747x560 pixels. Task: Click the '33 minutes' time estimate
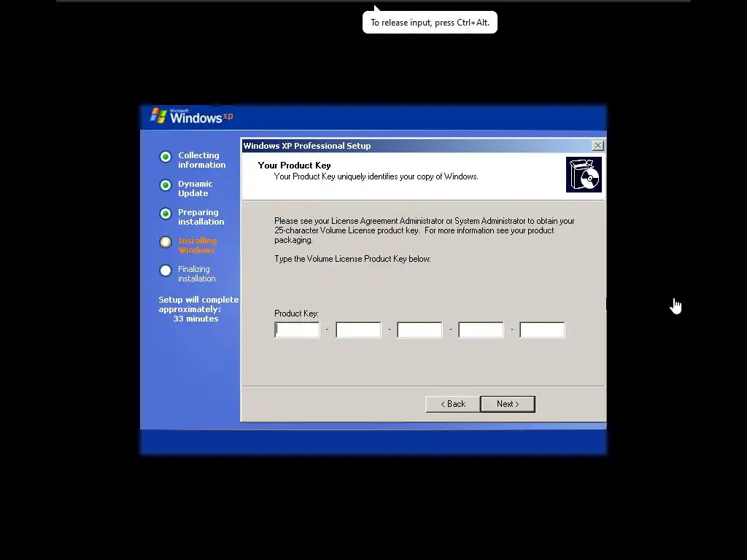click(196, 319)
